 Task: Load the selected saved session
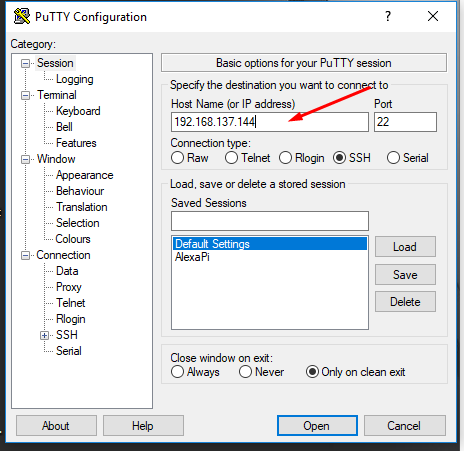point(405,247)
